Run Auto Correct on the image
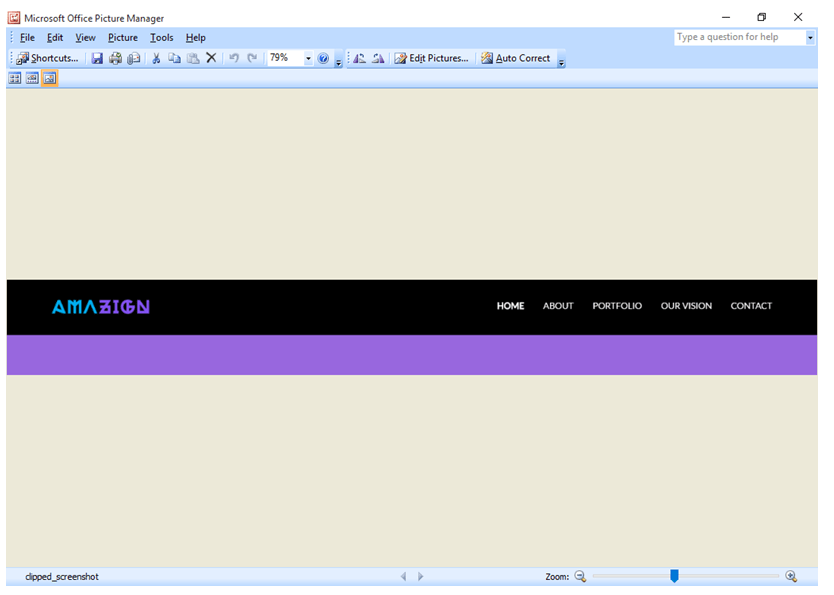Image resolution: width=834 pixels, height=595 pixels. click(516, 58)
